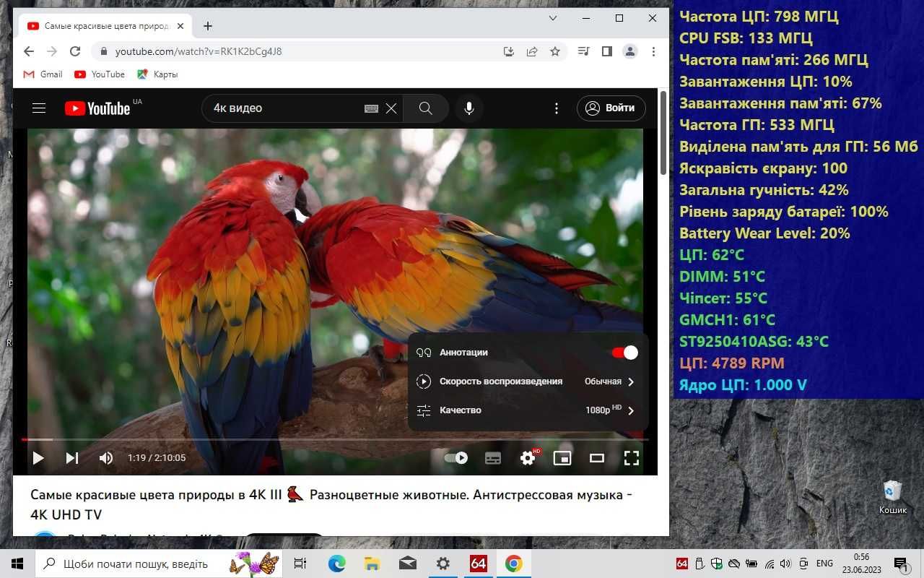Bookmark this page with the star
The image size is (924, 578).
tap(555, 51)
